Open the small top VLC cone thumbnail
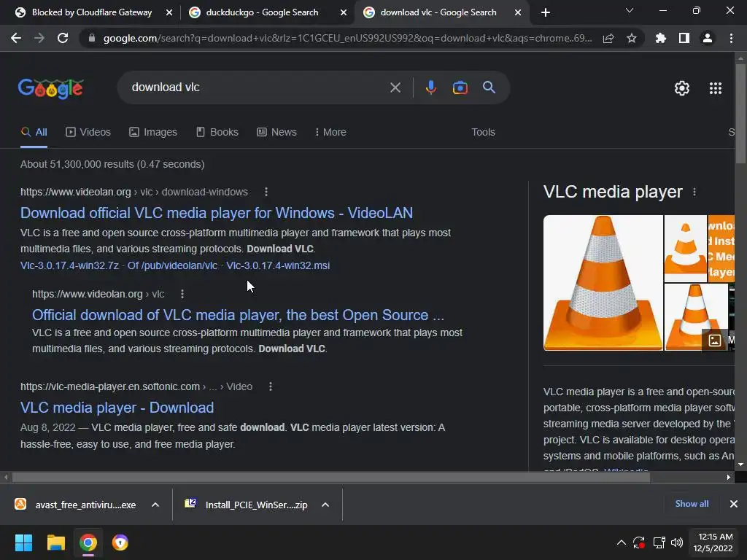The width and height of the screenshot is (747, 560). pos(686,248)
